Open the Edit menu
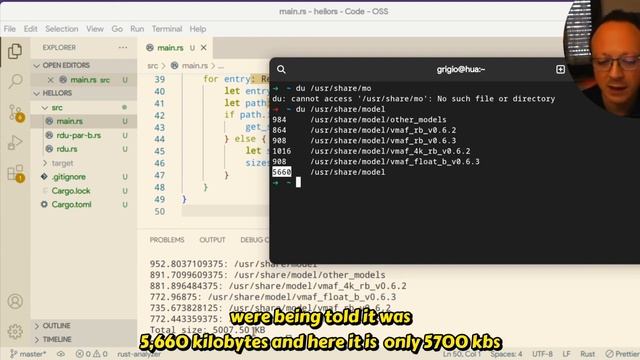640x360 pixels. pos(31,29)
